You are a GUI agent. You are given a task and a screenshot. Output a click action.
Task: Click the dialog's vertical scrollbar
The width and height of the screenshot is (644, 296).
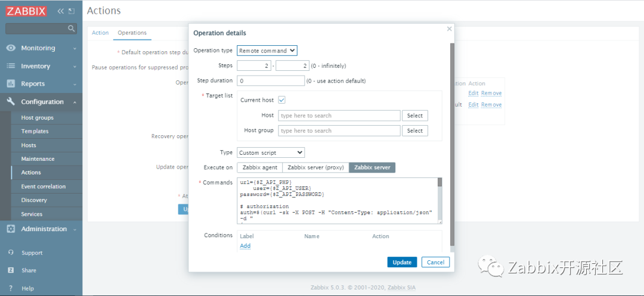tap(453, 144)
